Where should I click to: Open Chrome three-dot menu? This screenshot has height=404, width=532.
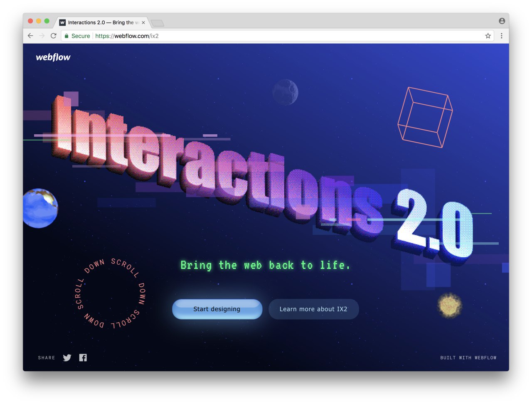tap(502, 36)
